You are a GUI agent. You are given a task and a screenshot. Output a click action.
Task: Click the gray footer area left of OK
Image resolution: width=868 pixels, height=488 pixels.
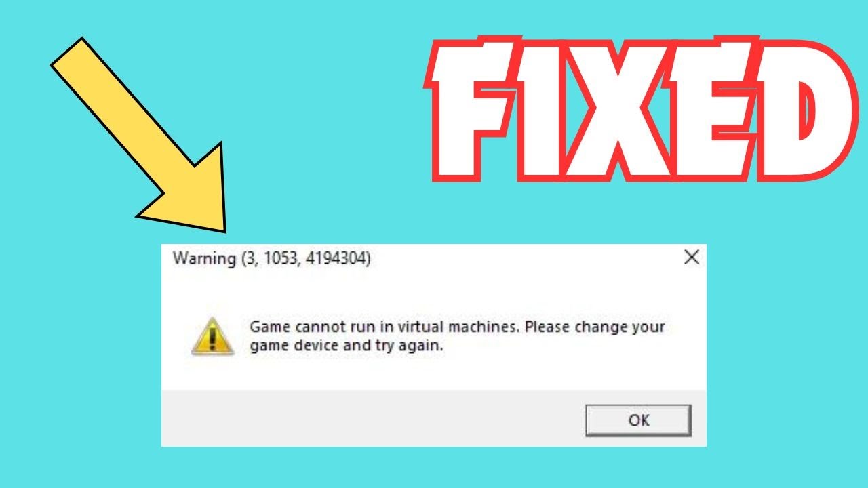coord(373,418)
